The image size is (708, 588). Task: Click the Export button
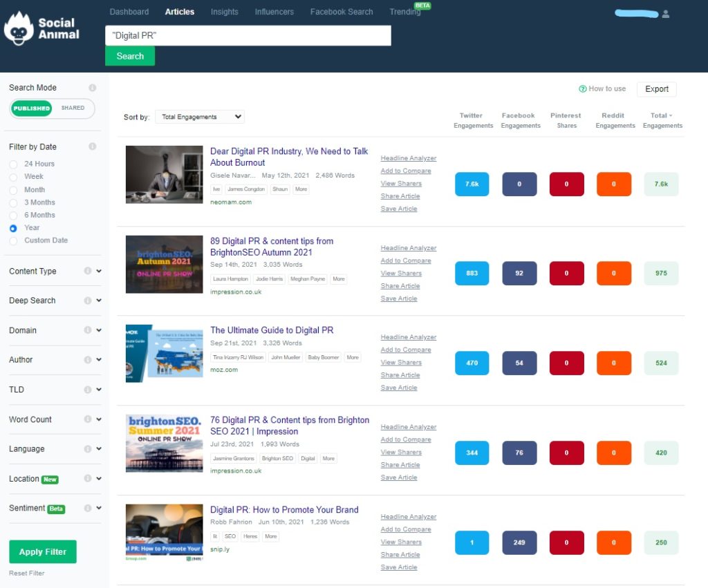(657, 89)
